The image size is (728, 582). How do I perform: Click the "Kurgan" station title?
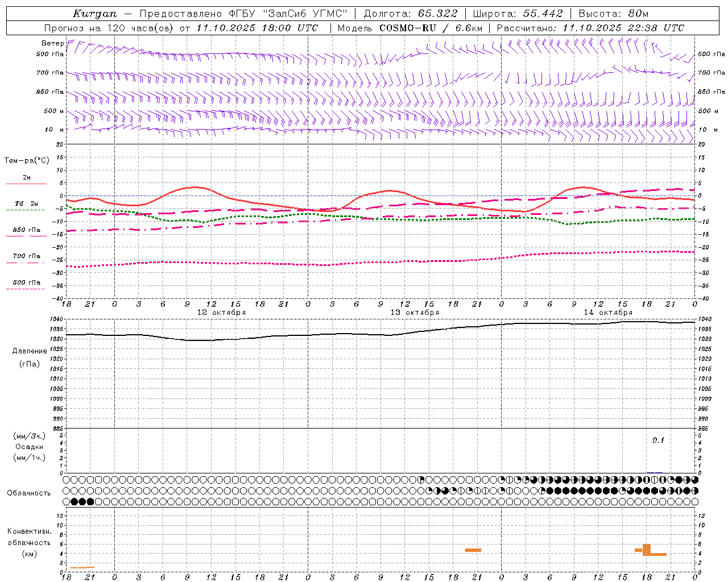click(x=95, y=14)
